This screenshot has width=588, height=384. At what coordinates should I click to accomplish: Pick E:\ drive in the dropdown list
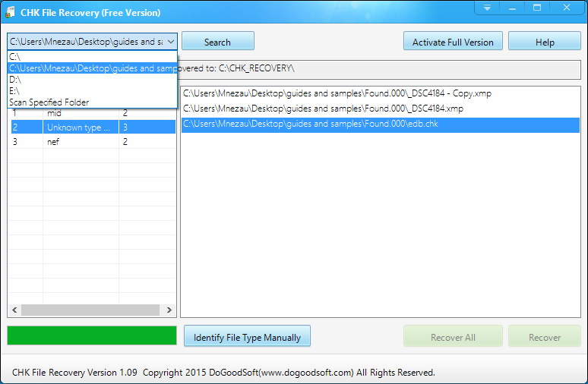92,90
